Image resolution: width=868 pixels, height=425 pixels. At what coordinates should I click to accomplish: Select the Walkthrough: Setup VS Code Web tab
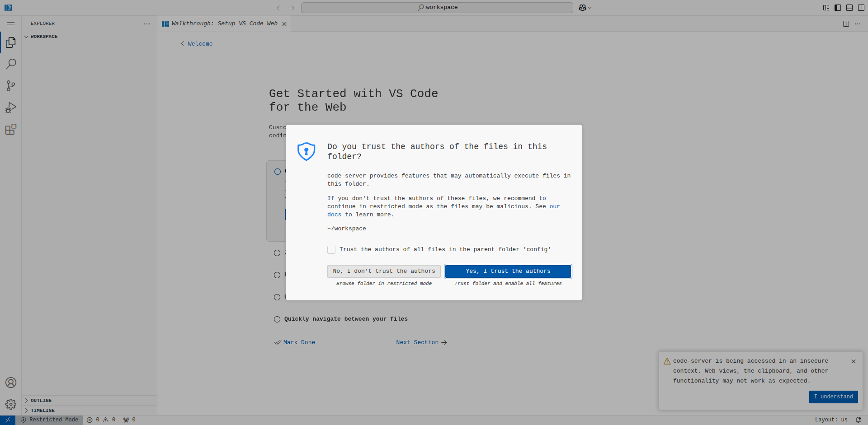[224, 24]
